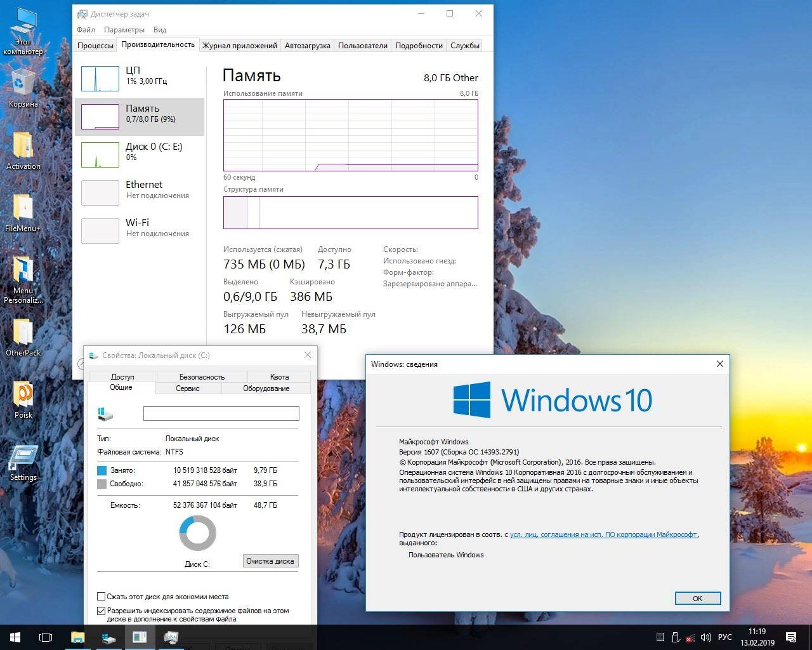Click the winver taskbar icon

coord(140,637)
